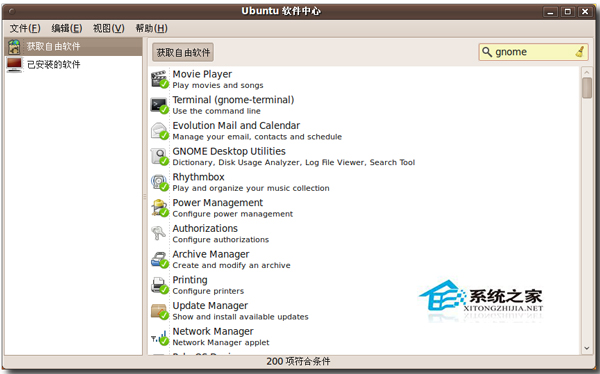Viewport: 600px width, 374px height.
Task: Click the Rhythmbox speaker icon
Action: pos(159,182)
